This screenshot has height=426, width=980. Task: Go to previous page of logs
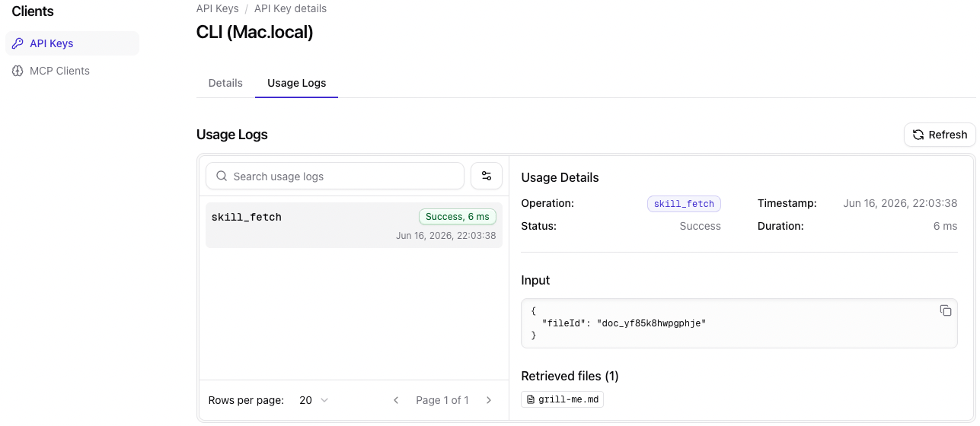click(396, 400)
